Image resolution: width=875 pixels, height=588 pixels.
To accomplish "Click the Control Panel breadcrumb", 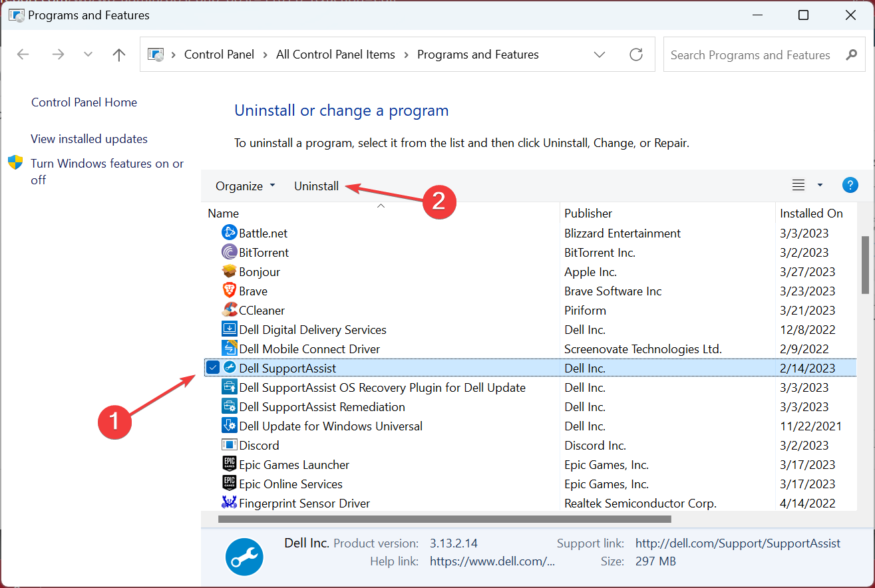I will point(219,55).
